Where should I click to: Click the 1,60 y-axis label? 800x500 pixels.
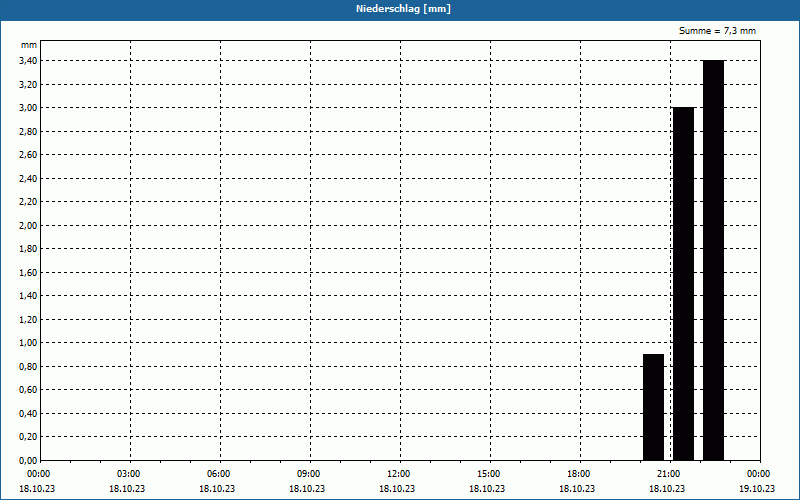click(x=28, y=272)
